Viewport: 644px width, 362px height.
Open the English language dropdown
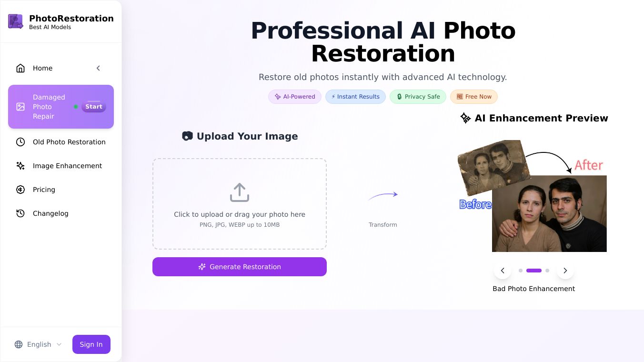pos(39,344)
